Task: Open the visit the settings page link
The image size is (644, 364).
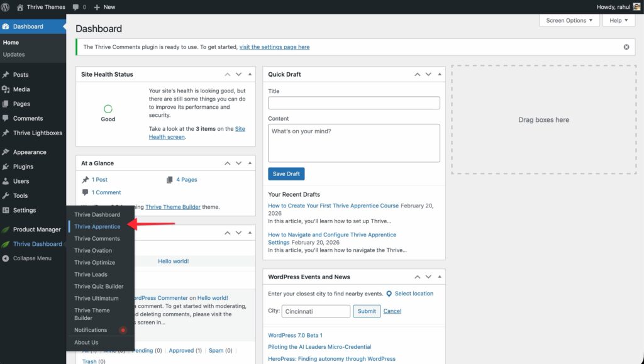Action: 274,47
